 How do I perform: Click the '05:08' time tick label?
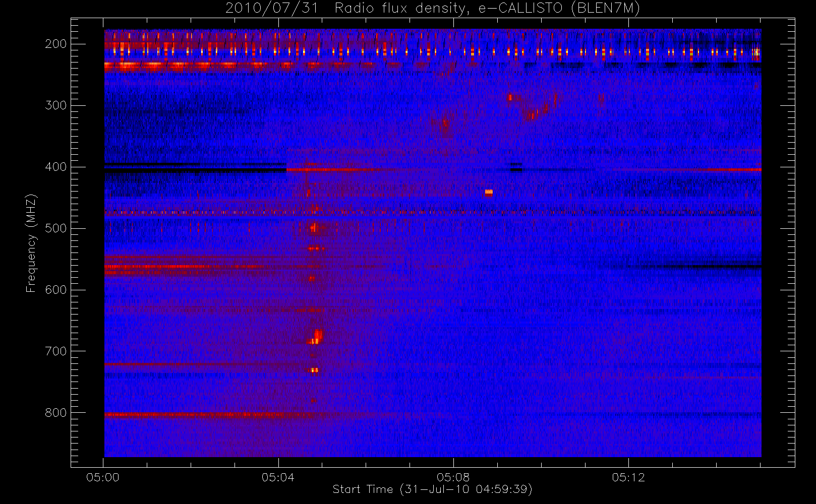[453, 477]
